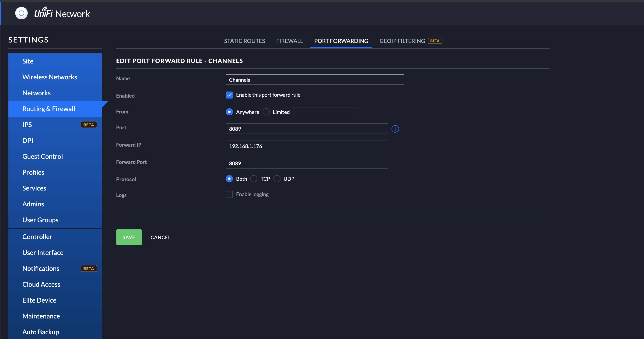
Task: Cancel editing the port forward rule
Action: [x=161, y=237]
